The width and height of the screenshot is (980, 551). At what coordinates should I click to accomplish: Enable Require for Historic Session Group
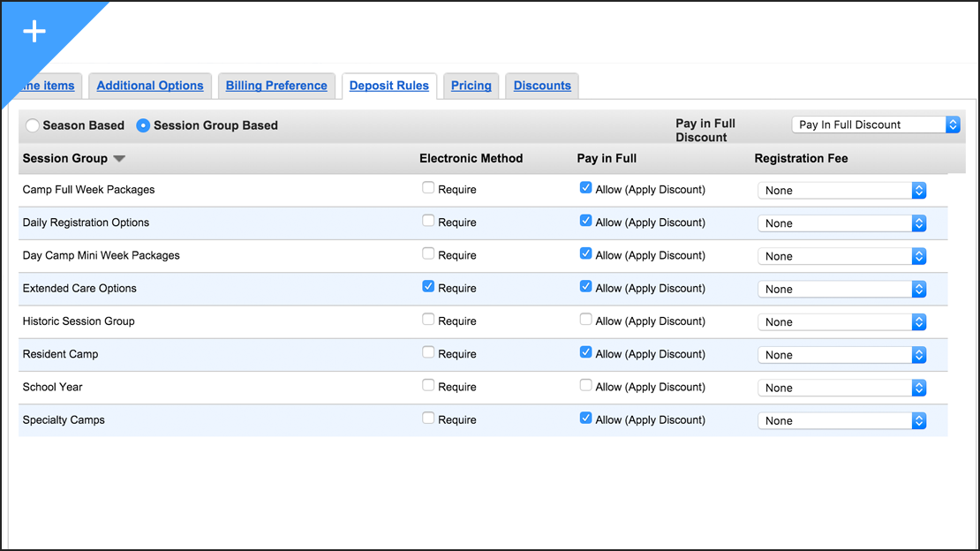pyautogui.click(x=428, y=320)
